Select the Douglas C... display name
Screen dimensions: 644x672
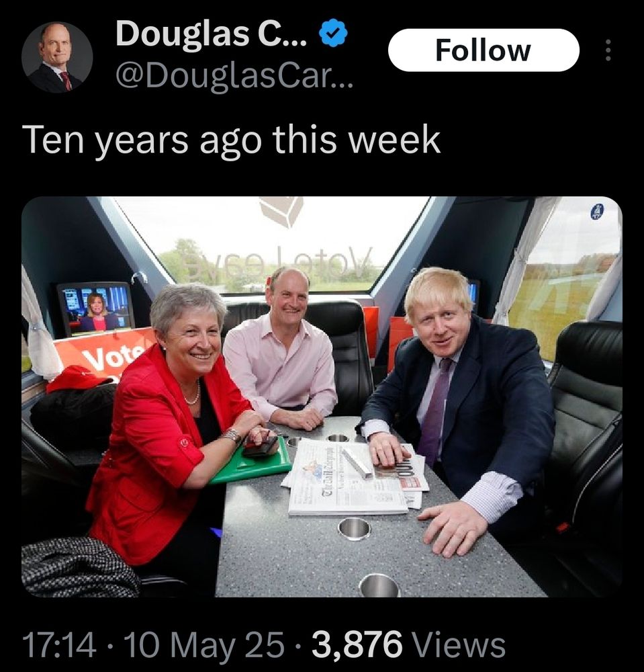coord(211,34)
